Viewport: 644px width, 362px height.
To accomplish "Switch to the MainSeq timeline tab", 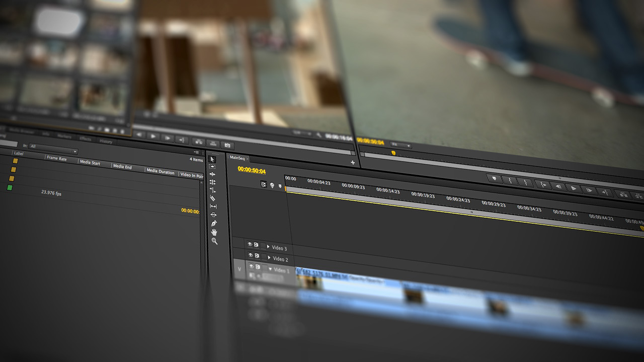I will 237,157.
